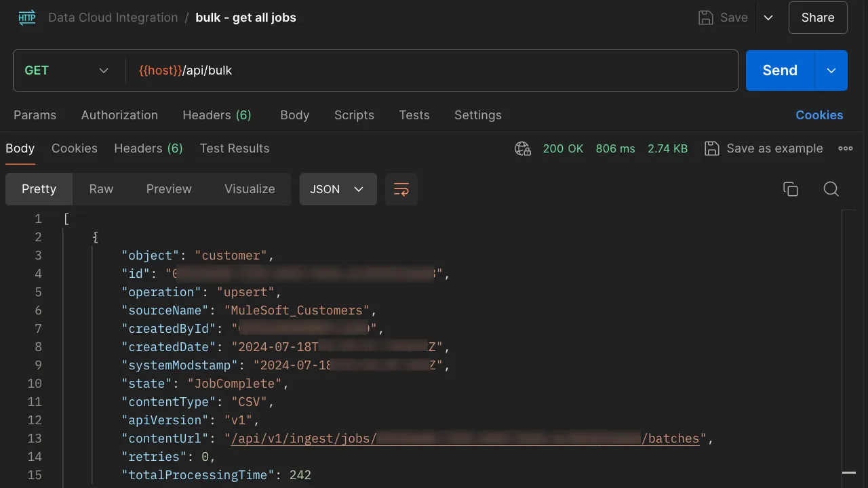The width and height of the screenshot is (868, 488).
Task: Switch to Raw view mode
Action: [x=101, y=189]
